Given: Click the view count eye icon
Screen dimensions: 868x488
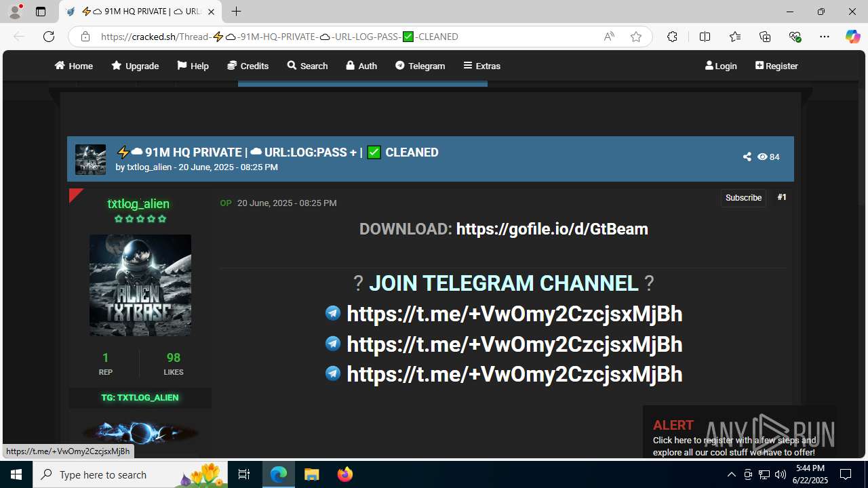Looking at the screenshot, I should coord(762,157).
